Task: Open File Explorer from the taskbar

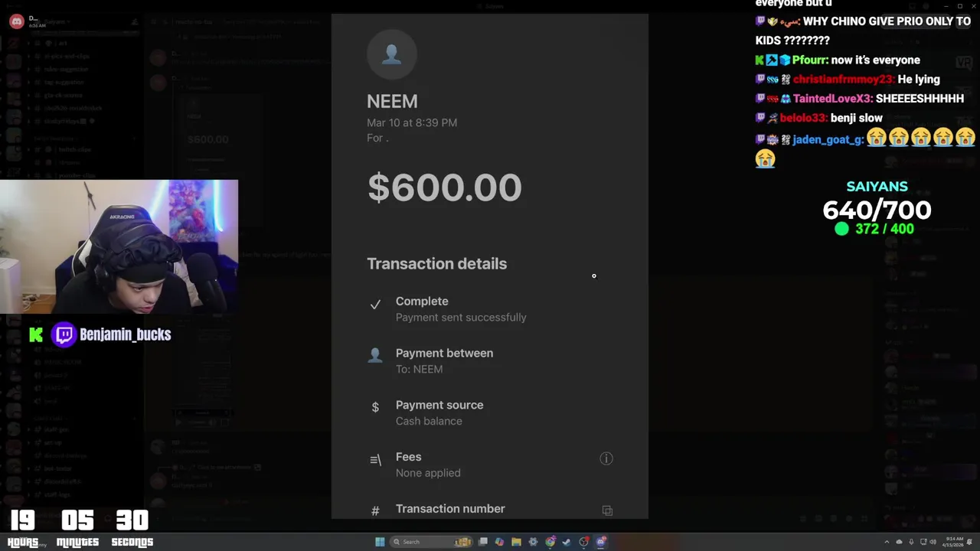Action: point(516,542)
